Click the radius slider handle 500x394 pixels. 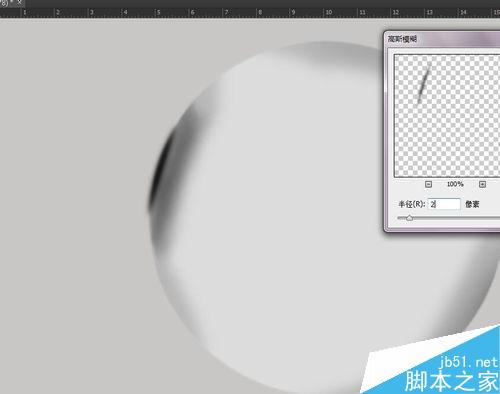pyautogui.click(x=409, y=218)
